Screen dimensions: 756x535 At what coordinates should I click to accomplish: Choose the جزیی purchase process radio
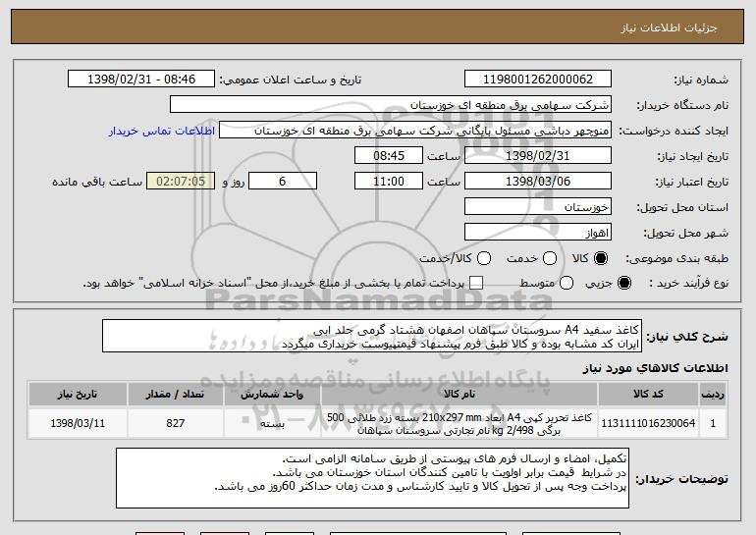(624, 283)
